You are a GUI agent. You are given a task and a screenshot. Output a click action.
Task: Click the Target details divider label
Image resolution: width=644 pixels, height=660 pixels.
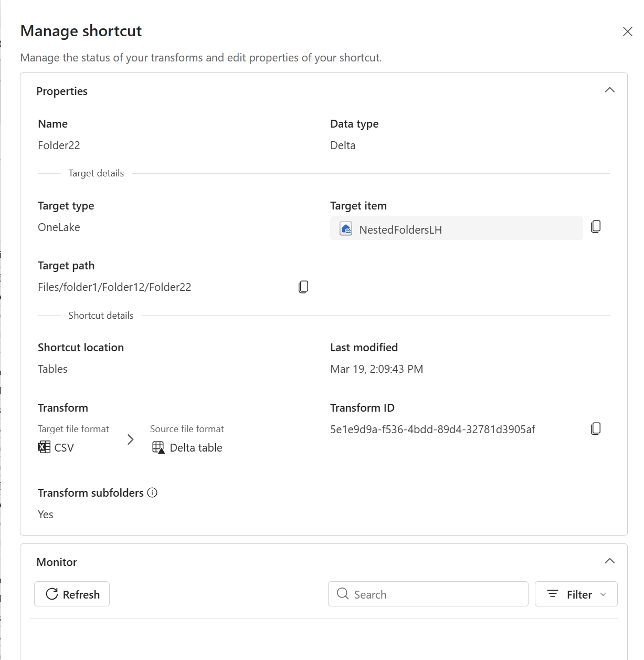pyautogui.click(x=96, y=173)
